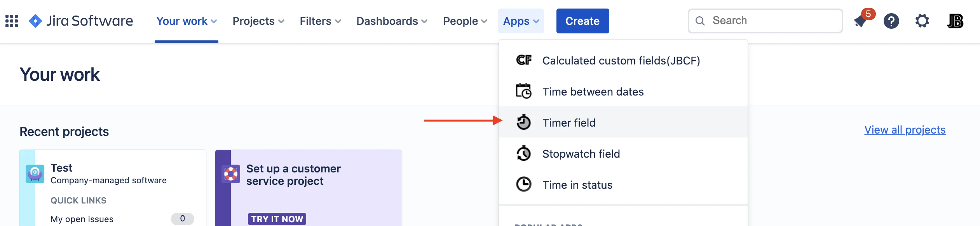
Task: Click the Test project avatar icon
Action: tap(35, 174)
